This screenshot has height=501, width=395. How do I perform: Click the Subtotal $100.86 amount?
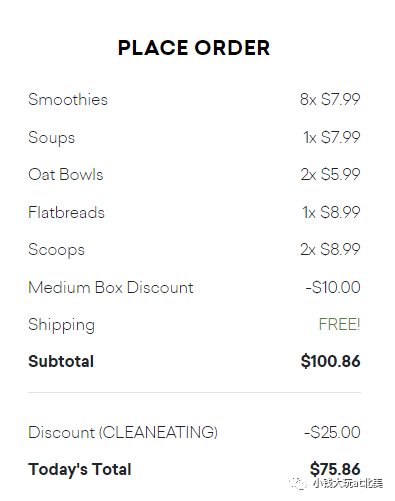(x=330, y=361)
